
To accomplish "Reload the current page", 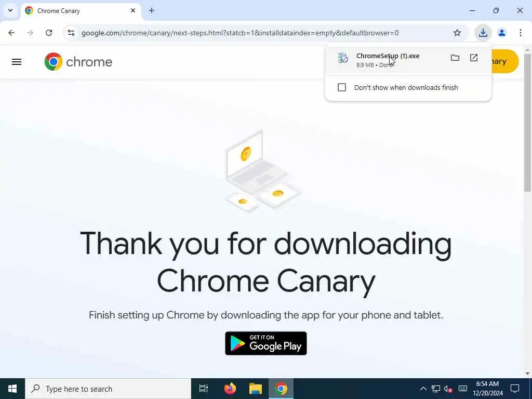I will [x=49, y=33].
